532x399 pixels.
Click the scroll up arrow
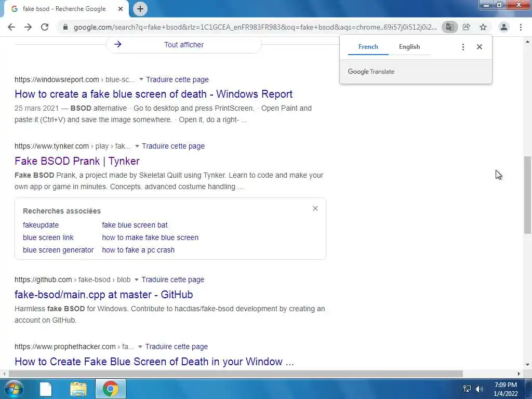[527, 42]
